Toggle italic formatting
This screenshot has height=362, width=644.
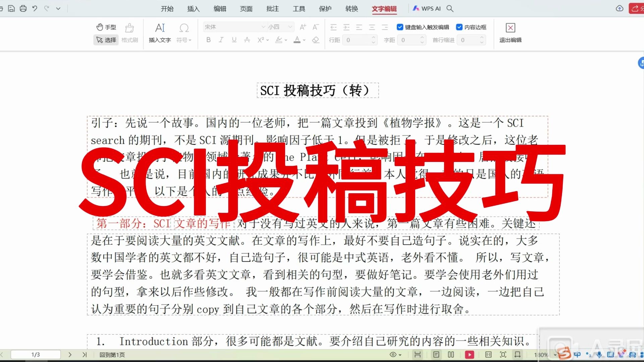click(x=221, y=40)
